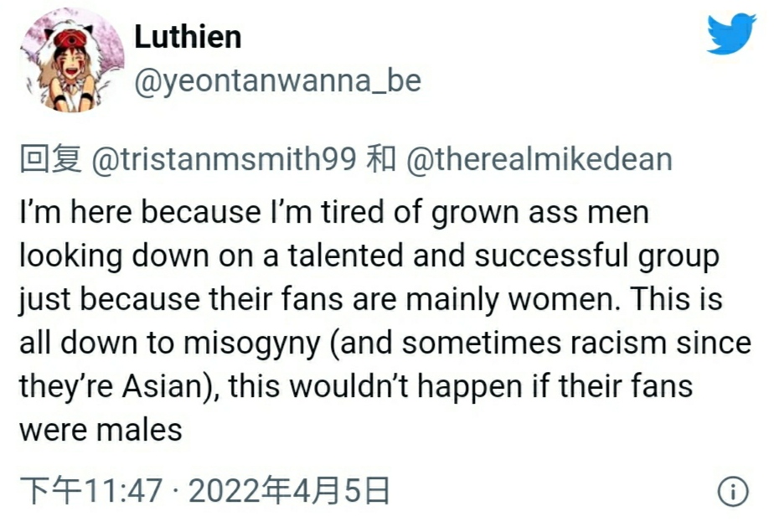
Task: Open the @tristanmsmith99 mention
Action: pyautogui.click(x=224, y=159)
